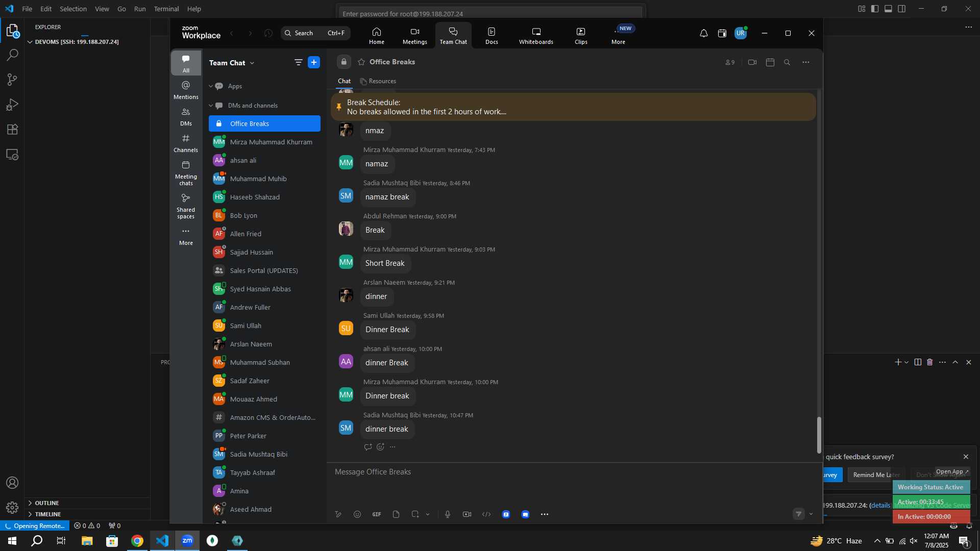Click the blue new chat plus button

pos(314,62)
